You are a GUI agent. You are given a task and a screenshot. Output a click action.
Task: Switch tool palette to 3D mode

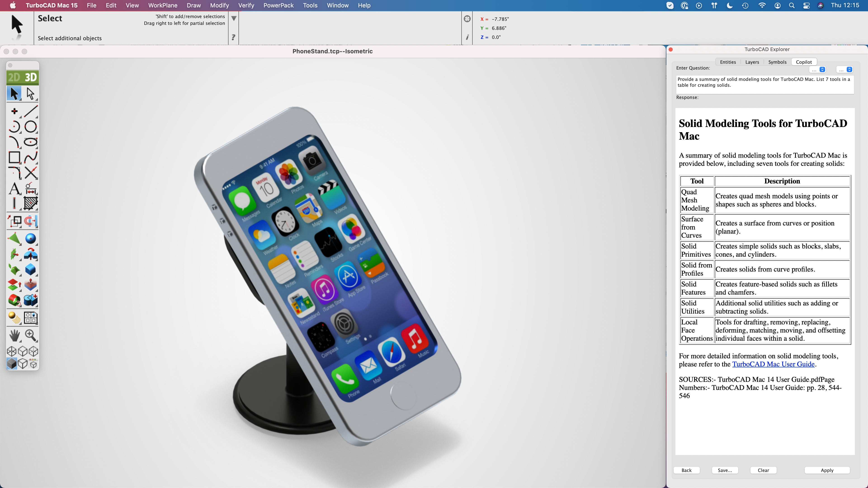pos(31,77)
